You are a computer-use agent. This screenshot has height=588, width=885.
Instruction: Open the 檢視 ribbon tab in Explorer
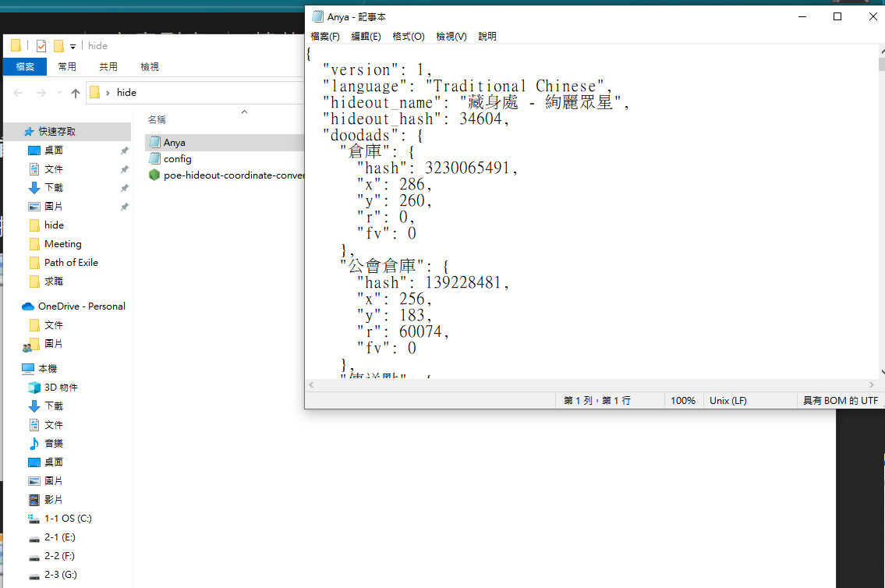(150, 66)
